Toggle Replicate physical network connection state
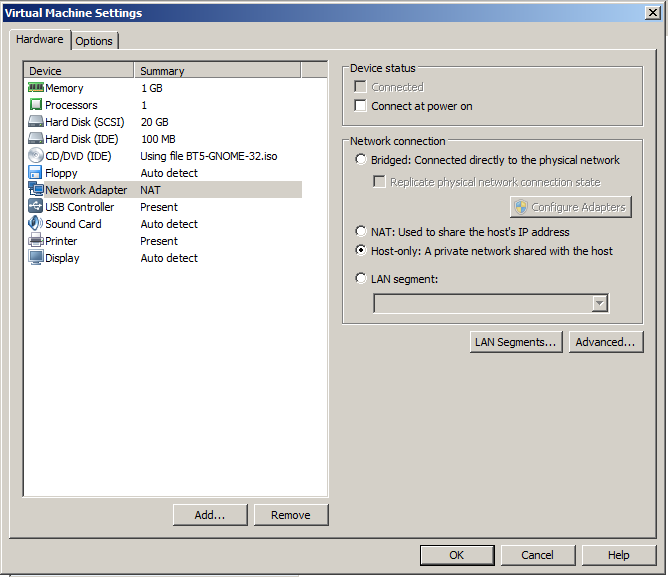668x578 pixels. click(379, 181)
